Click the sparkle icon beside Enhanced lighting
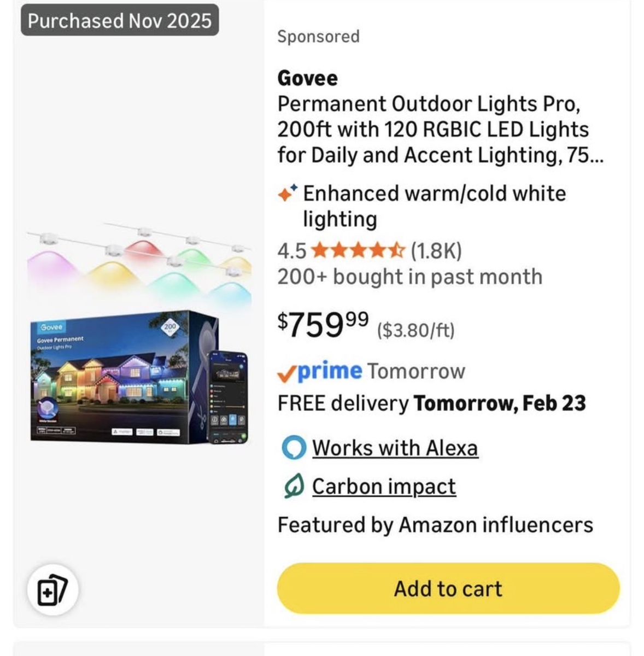Screen dimensions: 644x656 (288, 193)
